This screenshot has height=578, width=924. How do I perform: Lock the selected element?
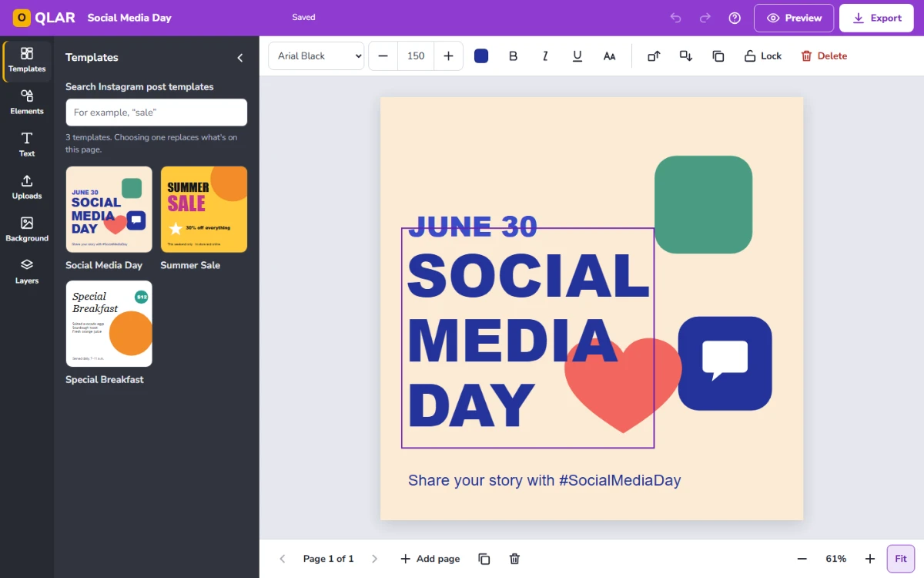pos(763,56)
